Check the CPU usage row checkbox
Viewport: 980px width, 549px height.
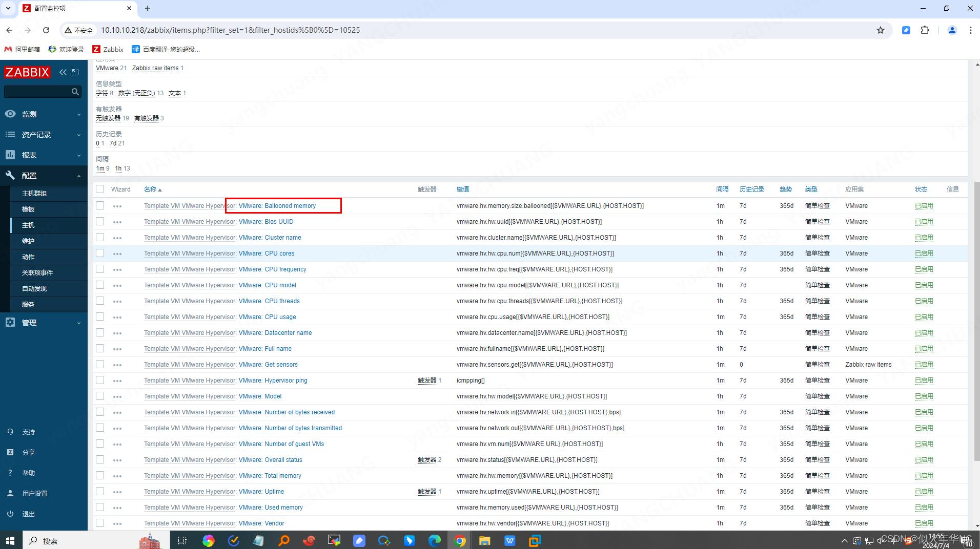coord(100,316)
